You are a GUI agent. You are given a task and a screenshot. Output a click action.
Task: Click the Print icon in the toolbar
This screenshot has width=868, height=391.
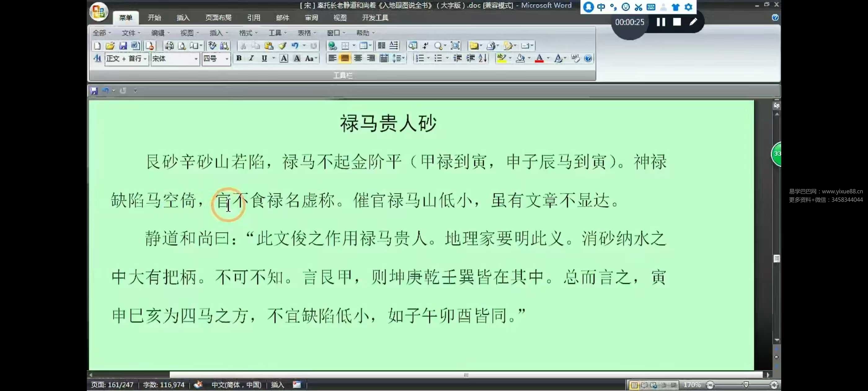169,46
